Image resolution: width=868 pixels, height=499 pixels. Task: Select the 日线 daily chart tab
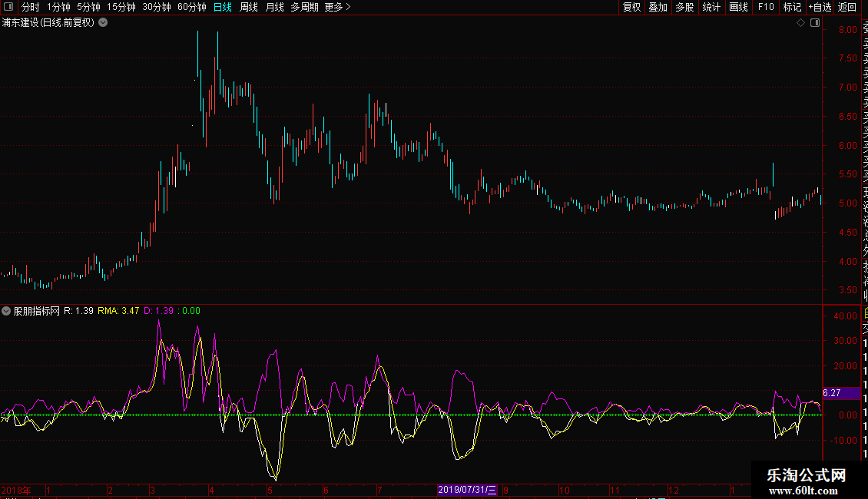point(223,7)
